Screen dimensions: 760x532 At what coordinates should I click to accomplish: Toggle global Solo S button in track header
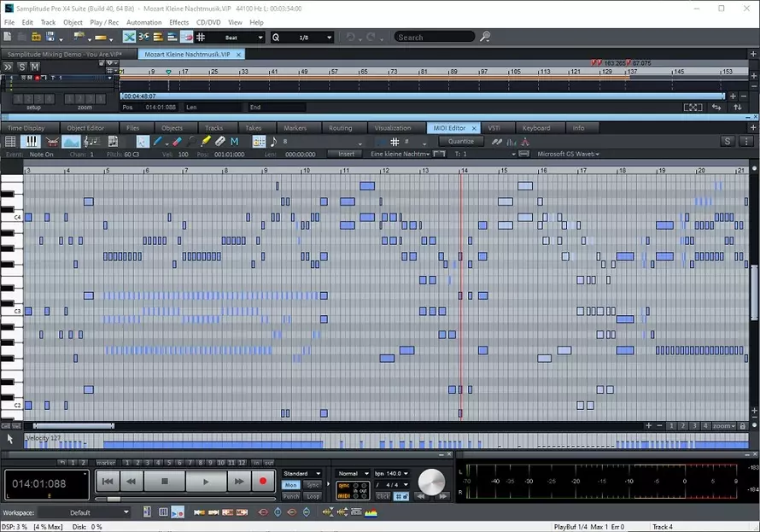pos(22,67)
